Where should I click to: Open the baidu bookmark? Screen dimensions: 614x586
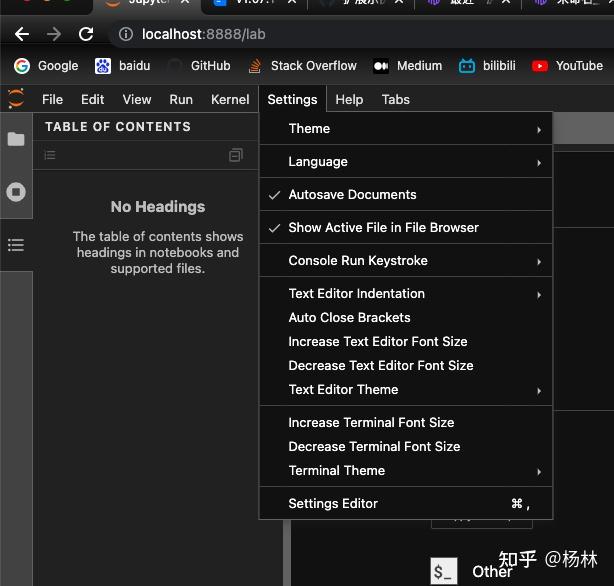123,65
